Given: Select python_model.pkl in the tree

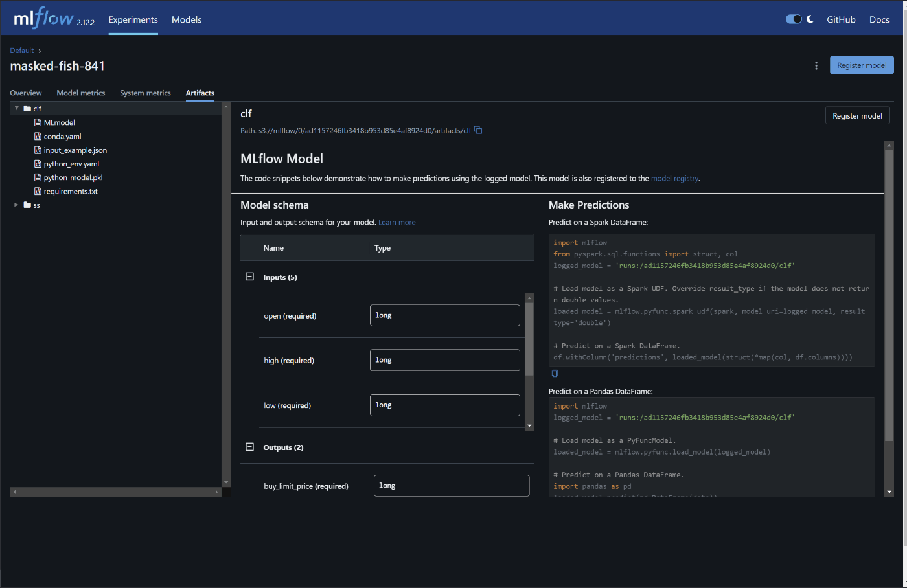Looking at the screenshot, I should coord(73,177).
